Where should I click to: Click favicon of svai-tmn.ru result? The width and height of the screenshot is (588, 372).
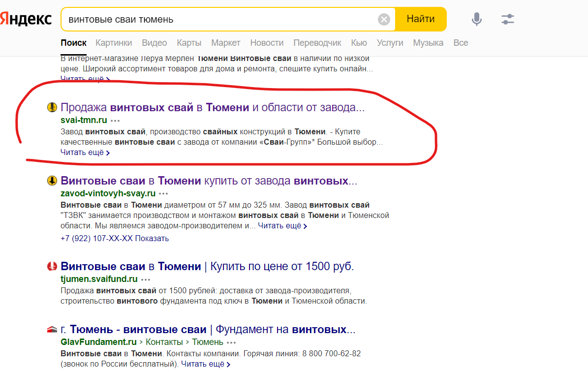[x=52, y=107]
